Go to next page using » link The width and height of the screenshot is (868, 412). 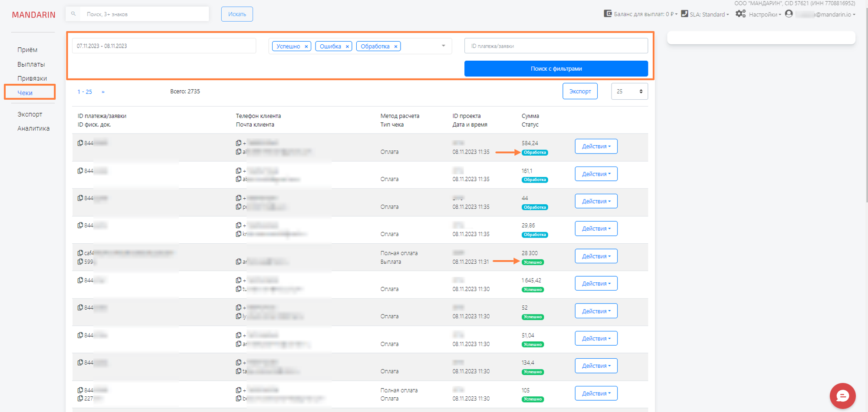[x=103, y=92]
